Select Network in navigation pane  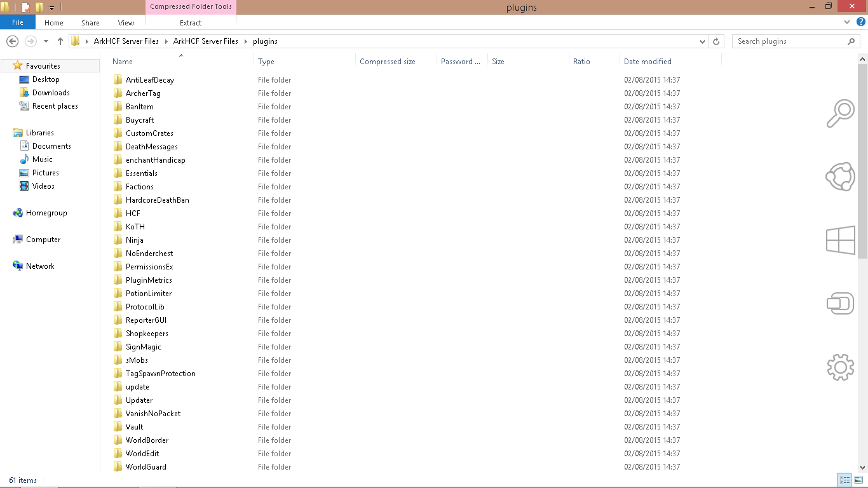pos(40,266)
